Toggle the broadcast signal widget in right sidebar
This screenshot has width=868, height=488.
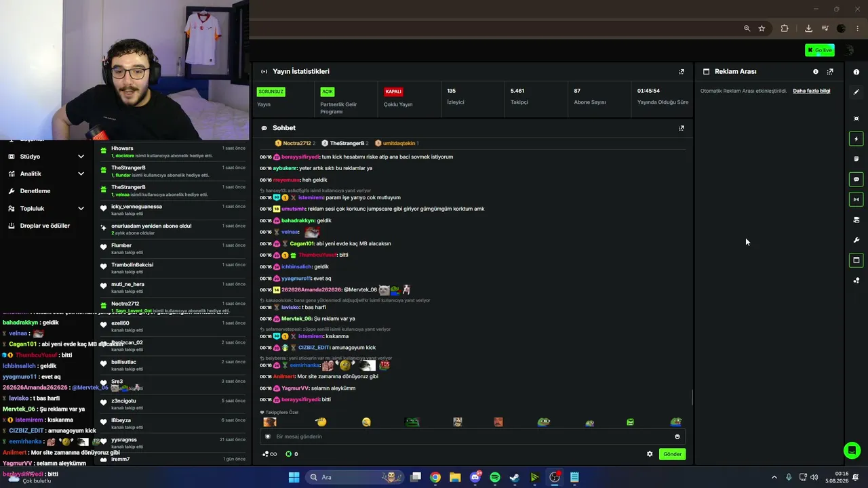[x=856, y=199]
